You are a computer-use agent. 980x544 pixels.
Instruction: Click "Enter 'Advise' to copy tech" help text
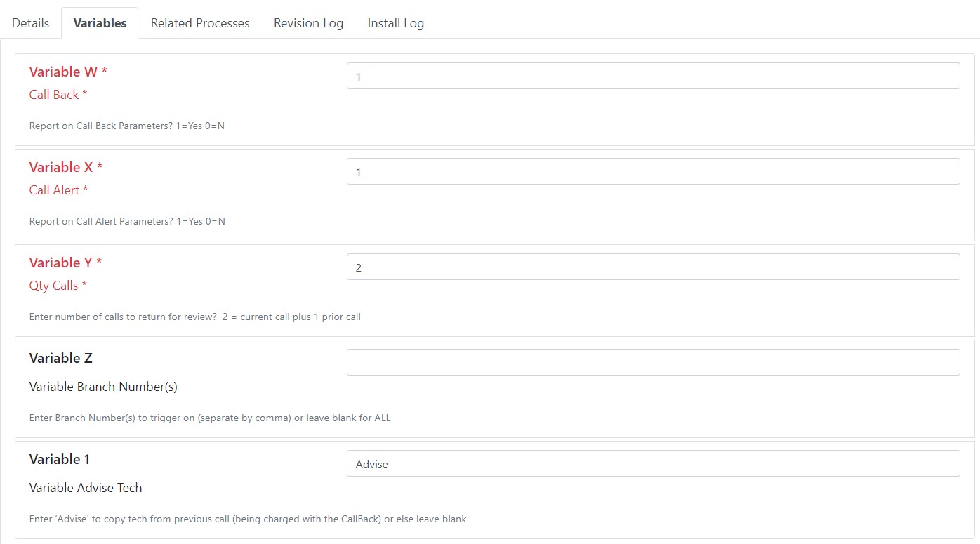point(248,519)
